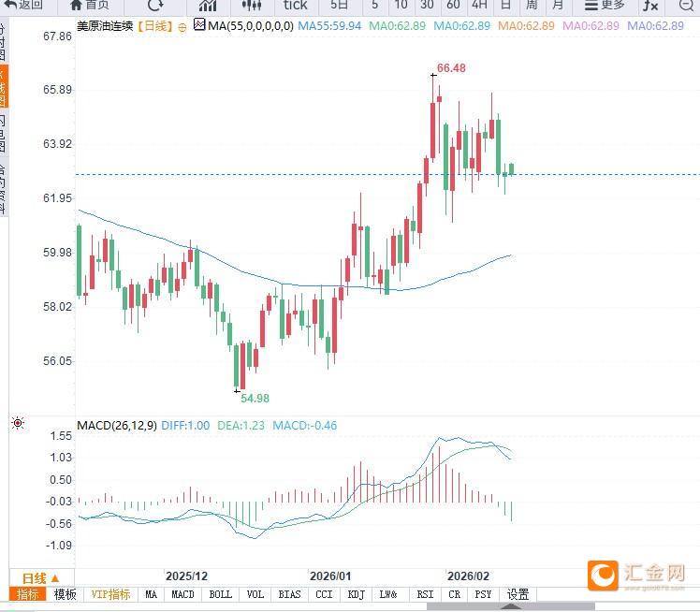Open the search magnifier icon
The width and height of the screenshot is (700, 612).
click(685, 5)
